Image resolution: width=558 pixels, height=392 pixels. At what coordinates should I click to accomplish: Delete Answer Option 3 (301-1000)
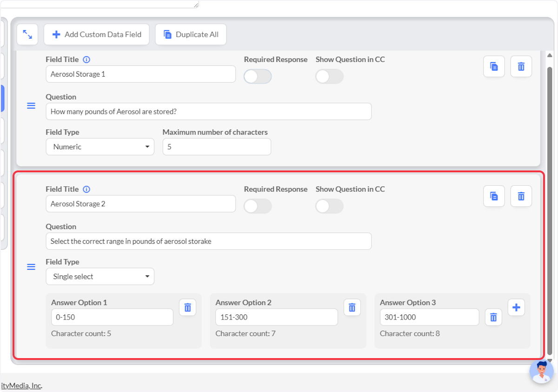tap(493, 317)
